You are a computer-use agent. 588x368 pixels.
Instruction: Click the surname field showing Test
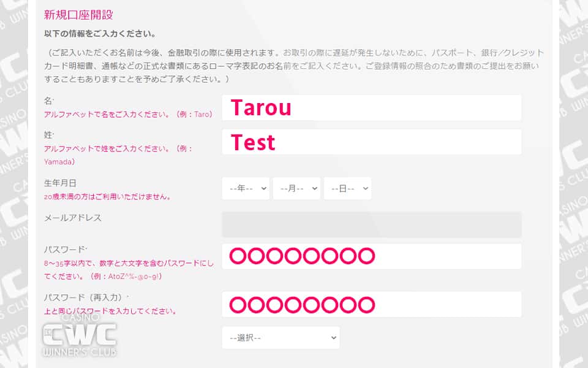click(371, 142)
